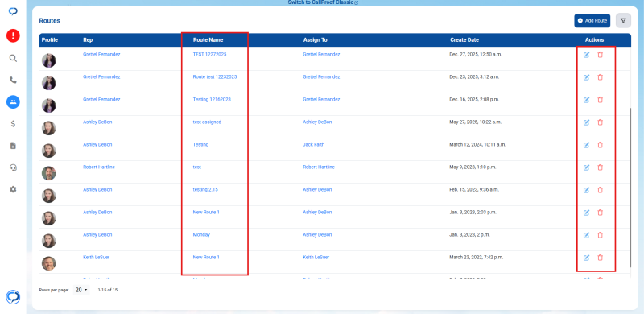Open the red alert exclamation icon

(13, 35)
